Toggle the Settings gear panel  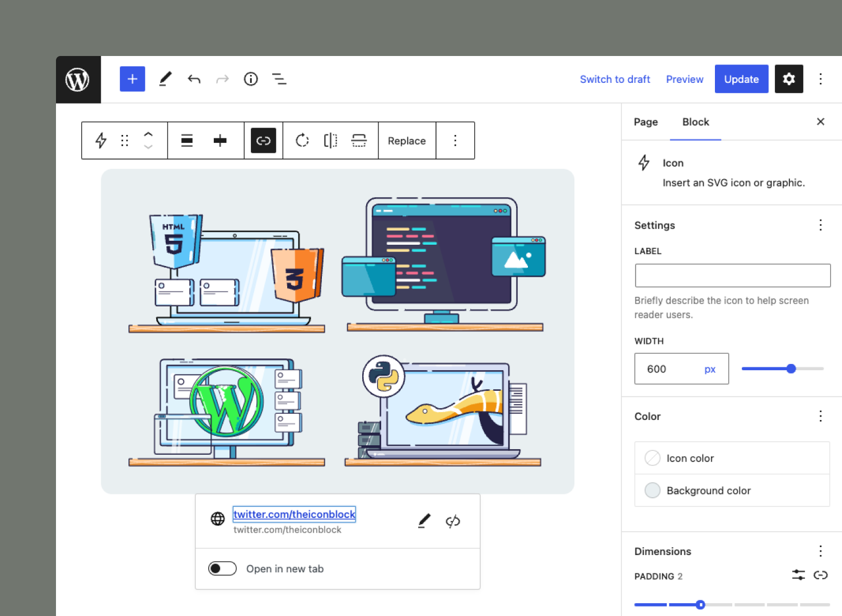coord(789,79)
